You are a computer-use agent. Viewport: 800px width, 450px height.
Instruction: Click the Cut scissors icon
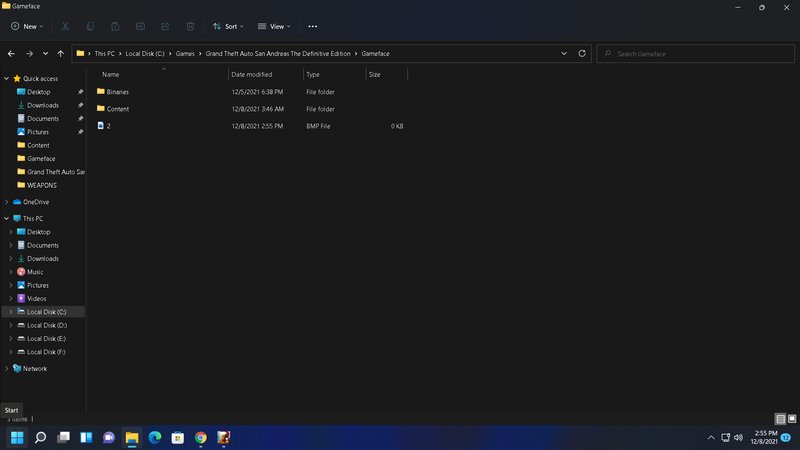(x=65, y=27)
